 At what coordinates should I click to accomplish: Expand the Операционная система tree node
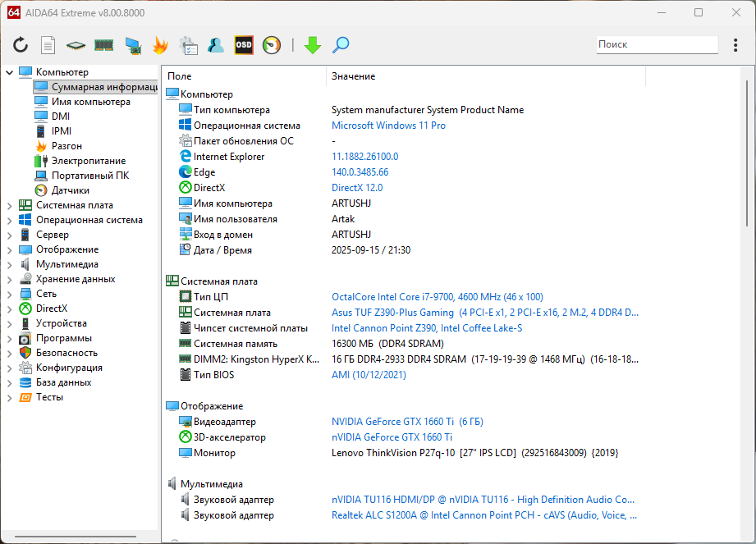pyautogui.click(x=9, y=220)
